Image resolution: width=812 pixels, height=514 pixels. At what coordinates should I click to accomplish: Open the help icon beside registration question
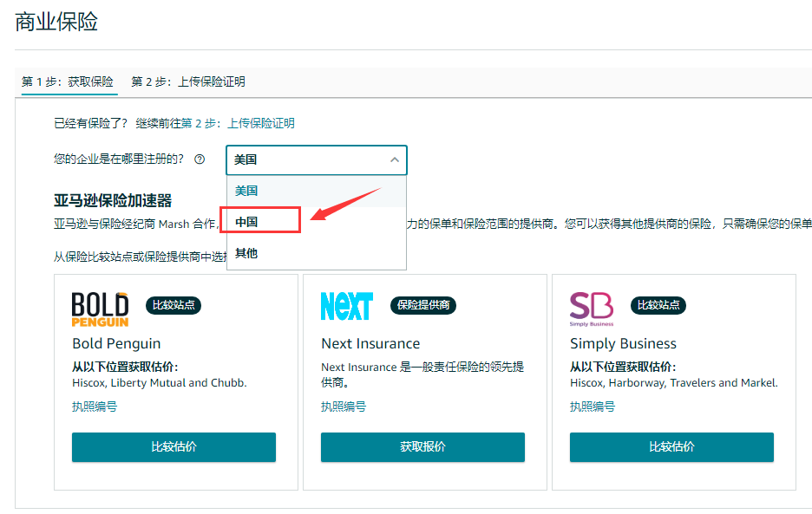coord(200,159)
